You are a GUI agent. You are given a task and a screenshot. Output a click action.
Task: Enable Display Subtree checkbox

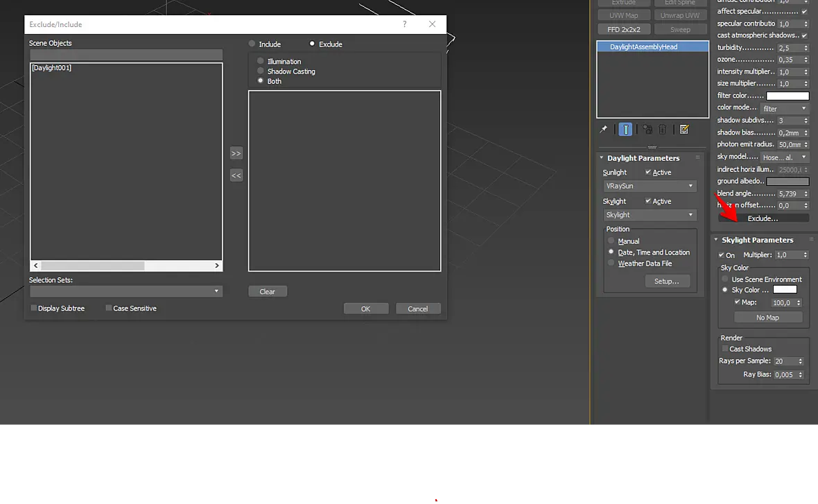coord(34,309)
